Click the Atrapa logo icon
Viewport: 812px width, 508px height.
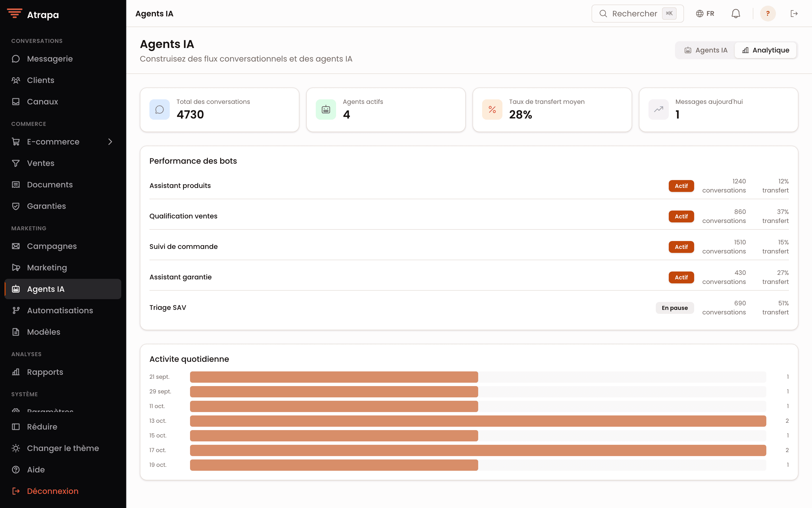[14, 14]
